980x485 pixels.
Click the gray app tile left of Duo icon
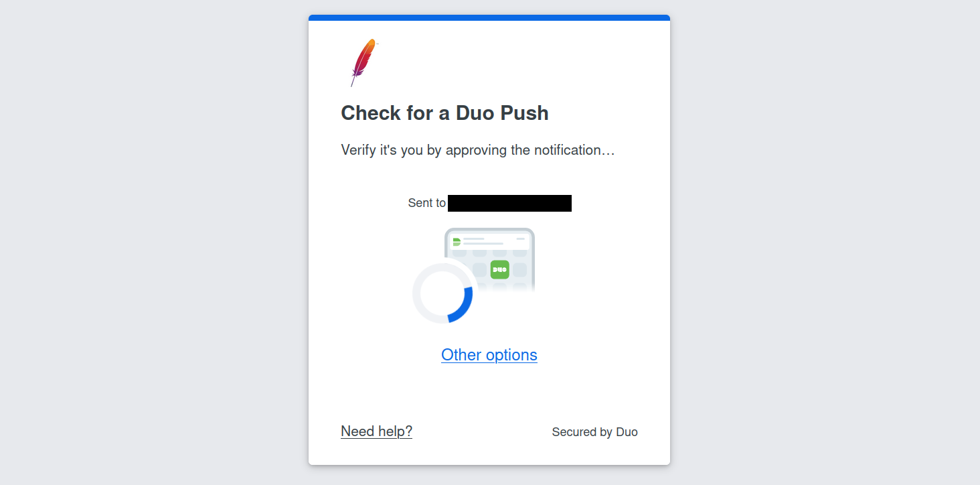(x=479, y=269)
